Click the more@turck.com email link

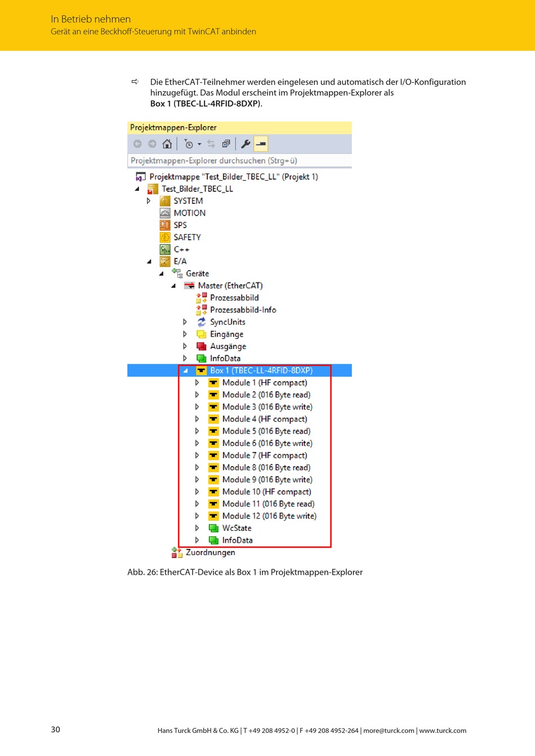click(389, 731)
